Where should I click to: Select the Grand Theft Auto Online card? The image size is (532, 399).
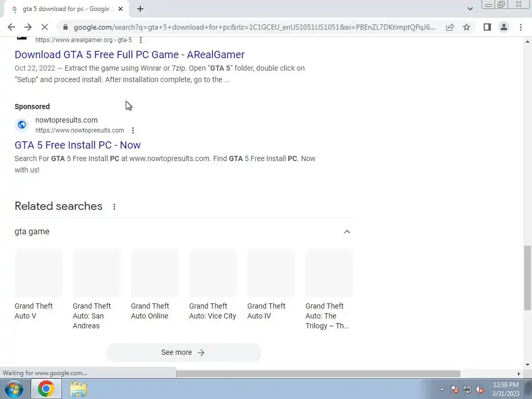click(155, 285)
